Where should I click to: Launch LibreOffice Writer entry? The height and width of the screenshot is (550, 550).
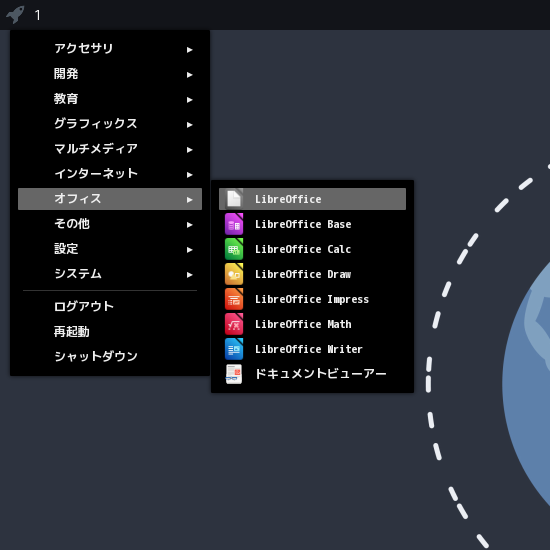[312, 349]
